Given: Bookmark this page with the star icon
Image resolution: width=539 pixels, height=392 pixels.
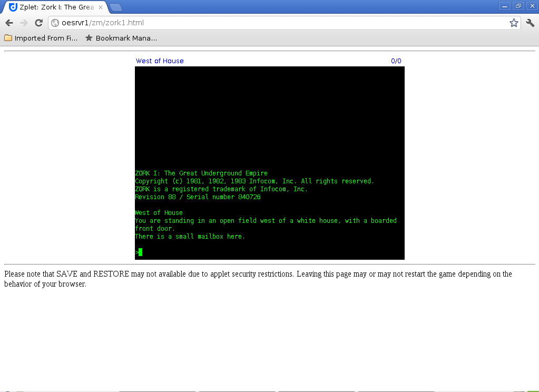Looking at the screenshot, I should tap(514, 23).
